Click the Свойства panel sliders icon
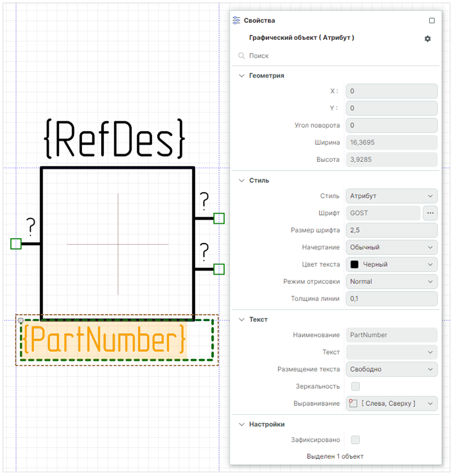The width and height of the screenshot is (453, 476). click(x=236, y=20)
